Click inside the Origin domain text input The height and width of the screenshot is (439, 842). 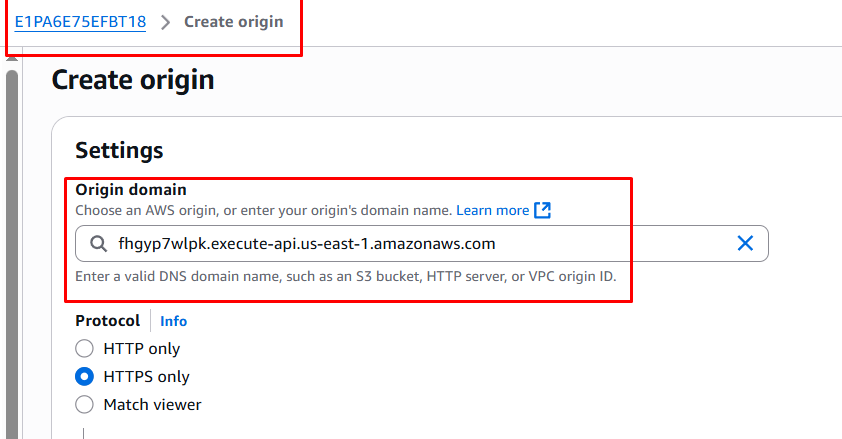point(400,243)
